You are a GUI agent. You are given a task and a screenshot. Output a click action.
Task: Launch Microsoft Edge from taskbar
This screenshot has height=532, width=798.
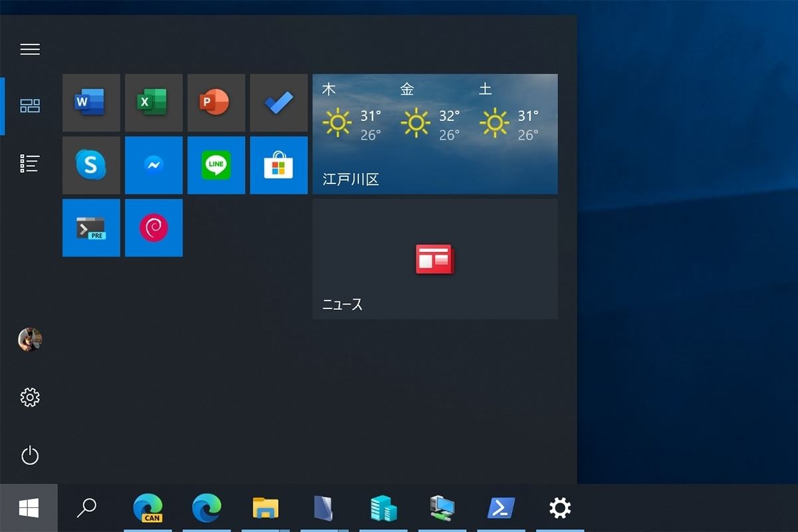(207, 508)
